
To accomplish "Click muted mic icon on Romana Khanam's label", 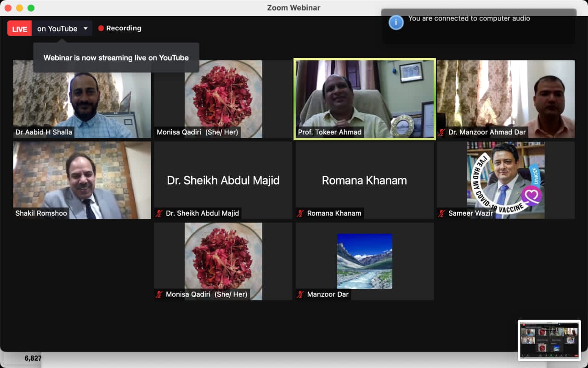I will click(301, 213).
